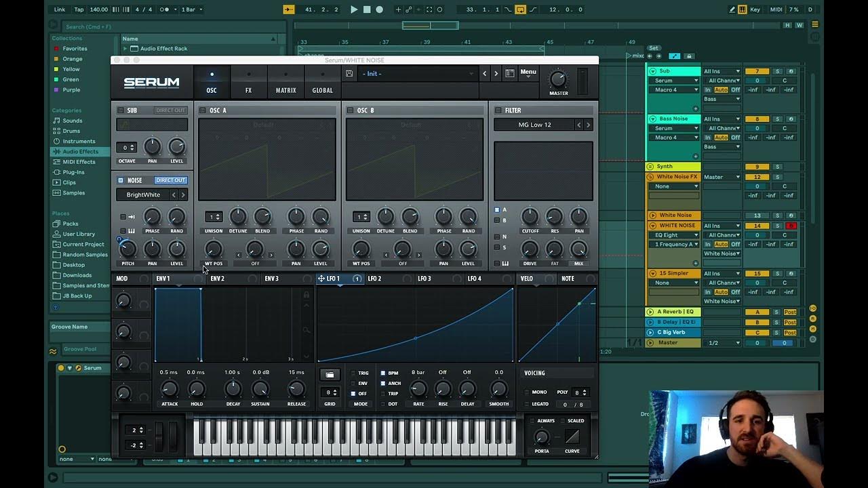The width and height of the screenshot is (868, 488).
Task: Switch to the Serum GLOBAL tab
Action: (x=323, y=83)
